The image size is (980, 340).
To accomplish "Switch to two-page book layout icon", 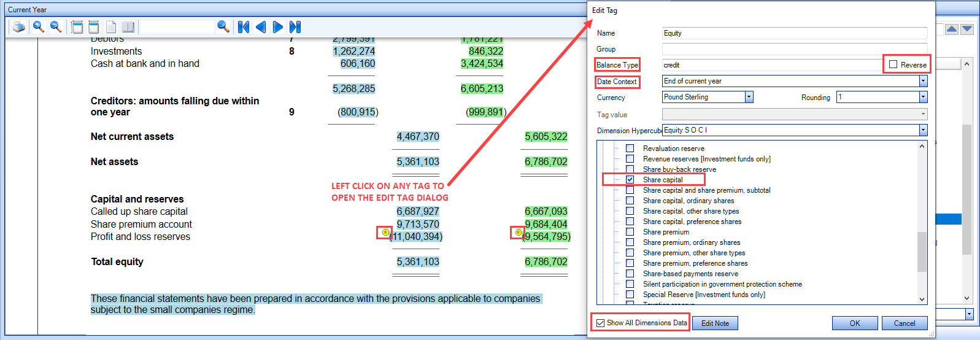I will pyautogui.click(x=128, y=26).
